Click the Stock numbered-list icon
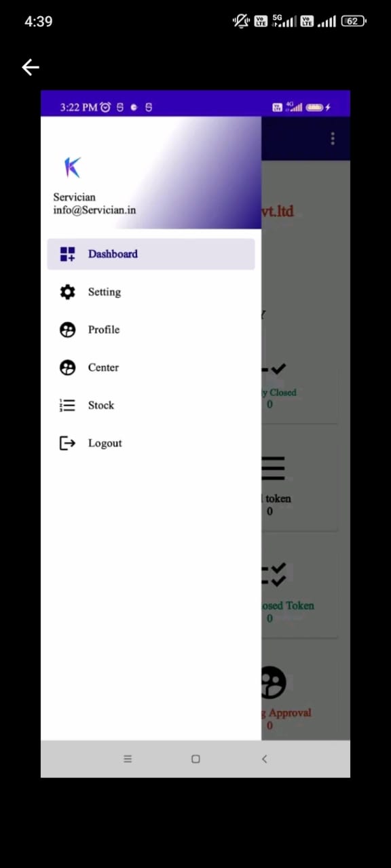This screenshot has height=868, width=391. coord(68,406)
